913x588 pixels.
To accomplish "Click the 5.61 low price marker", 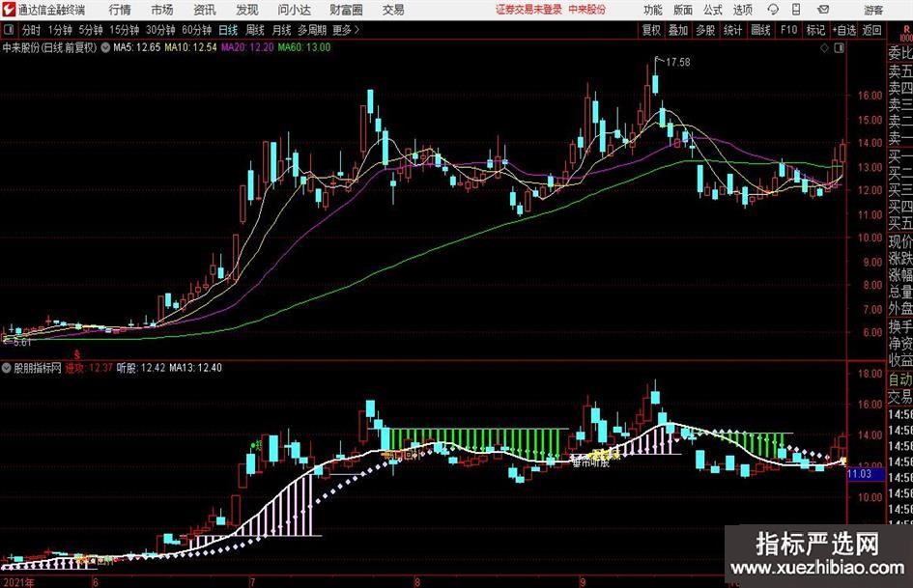I will 22,343.
